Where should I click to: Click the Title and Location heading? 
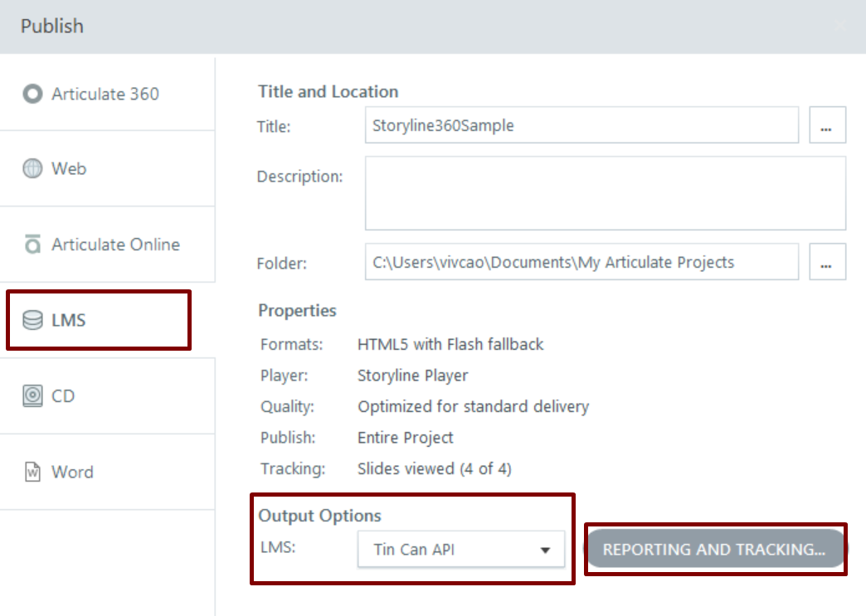tap(328, 92)
